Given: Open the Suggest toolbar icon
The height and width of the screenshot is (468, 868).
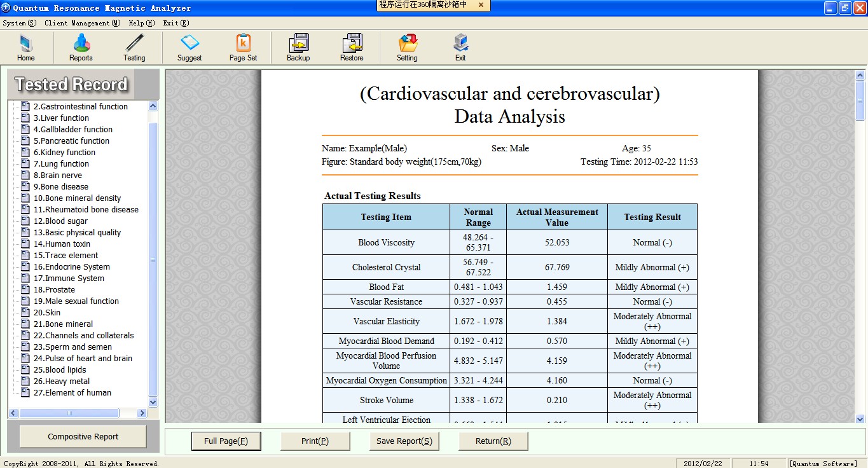Looking at the screenshot, I should 189,48.
